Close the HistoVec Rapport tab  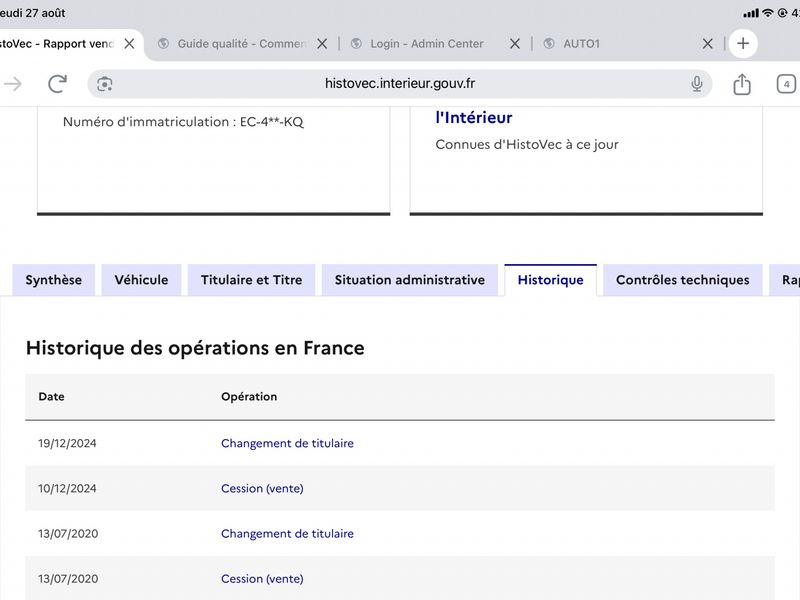(x=130, y=44)
